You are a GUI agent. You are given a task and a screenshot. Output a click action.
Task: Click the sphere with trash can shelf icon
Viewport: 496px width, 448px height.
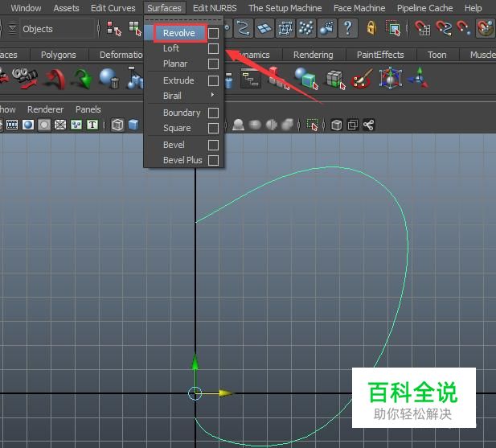point(109,78)
